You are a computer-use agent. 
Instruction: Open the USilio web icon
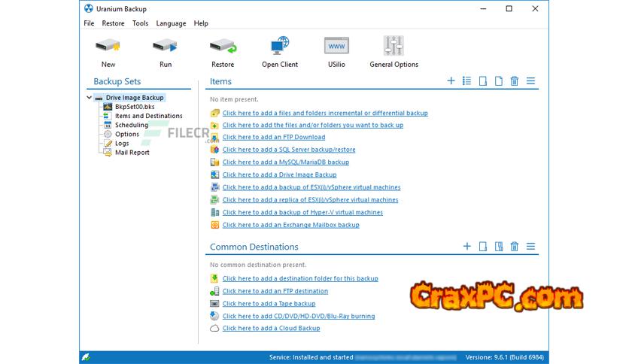(x=336, y=47)
